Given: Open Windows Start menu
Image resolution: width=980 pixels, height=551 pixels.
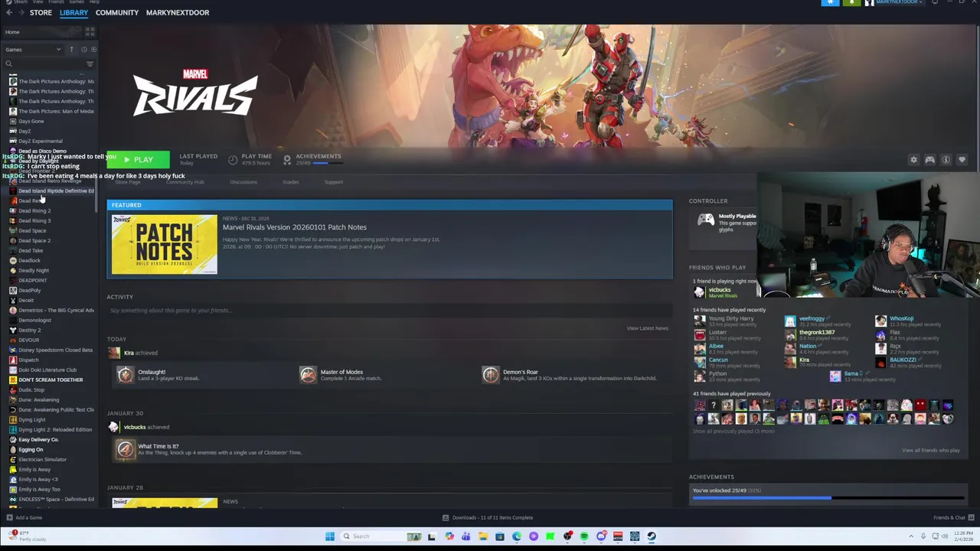Looking at the screenshot, I should (330, 536).
